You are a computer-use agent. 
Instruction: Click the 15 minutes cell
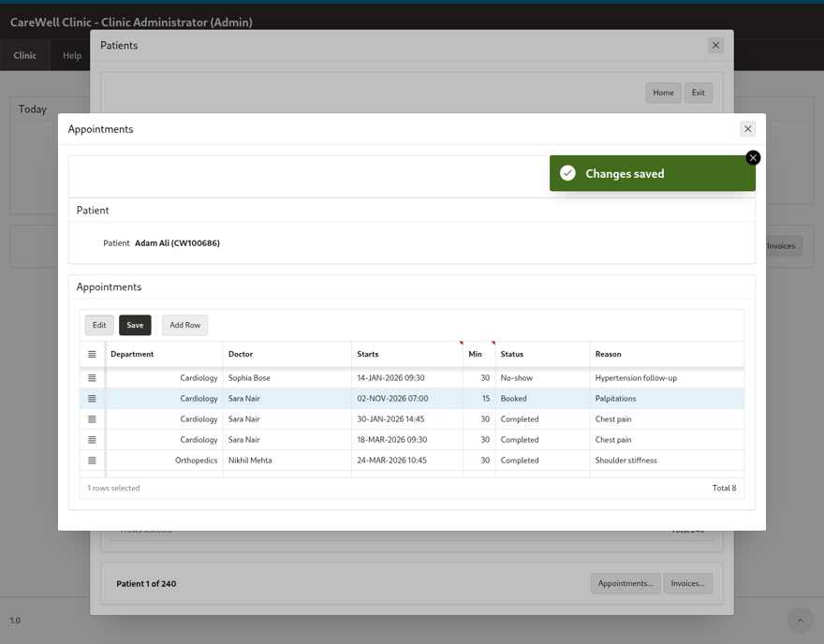tap(479, 398)
